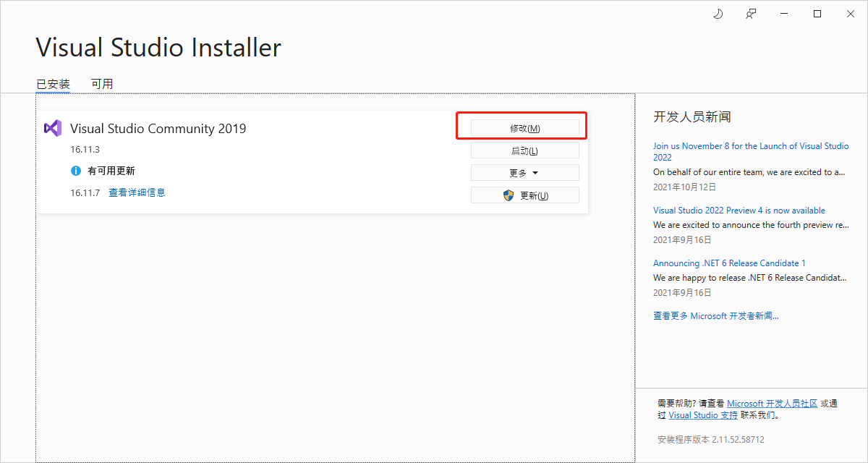This screenshot has height=463, width=868.
Task: Minimize the installer window
Action: 785,14
